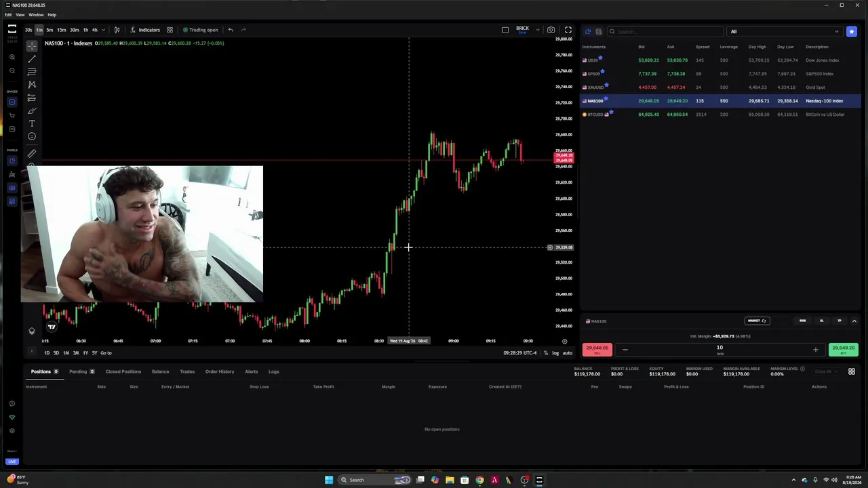Collapse the order panel with the chevron
The height and width of the screenshot is (488, 868).
(854, 321)
